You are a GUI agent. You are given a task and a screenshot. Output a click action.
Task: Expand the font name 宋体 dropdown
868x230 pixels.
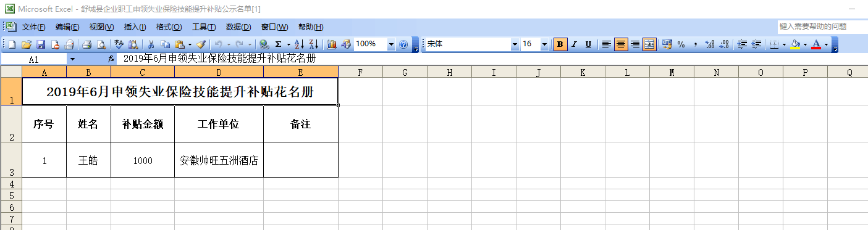(515, 44)
